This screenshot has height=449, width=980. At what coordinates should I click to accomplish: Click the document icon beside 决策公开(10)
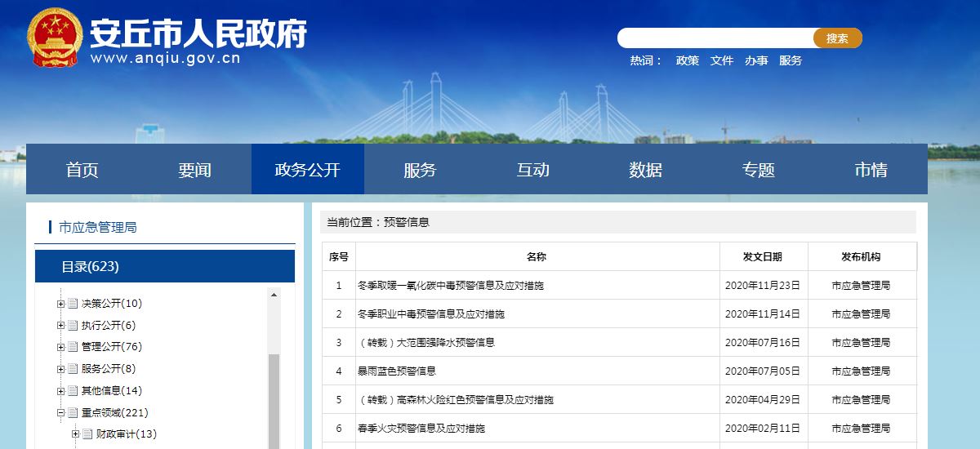(73, 304)
